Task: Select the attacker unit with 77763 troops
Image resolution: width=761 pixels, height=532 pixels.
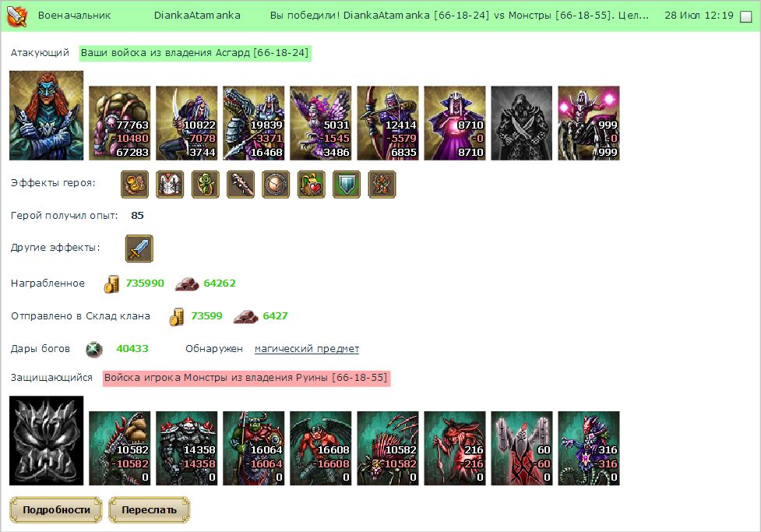Action: point(120,123)
